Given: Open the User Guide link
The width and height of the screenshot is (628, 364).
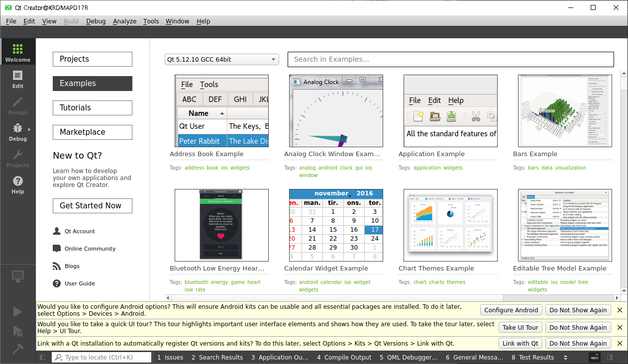Looking at the screenshot, I should (80, 283).
